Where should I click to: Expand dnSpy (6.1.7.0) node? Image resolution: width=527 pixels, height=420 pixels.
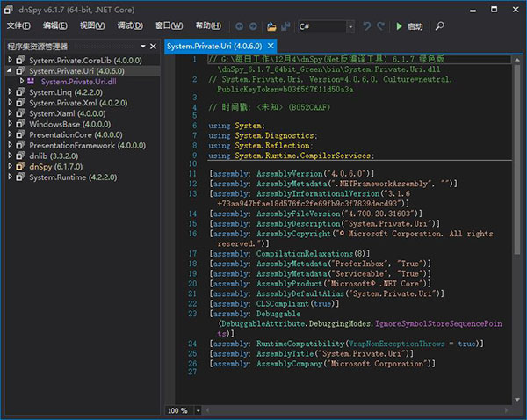[x=10, y=166]
